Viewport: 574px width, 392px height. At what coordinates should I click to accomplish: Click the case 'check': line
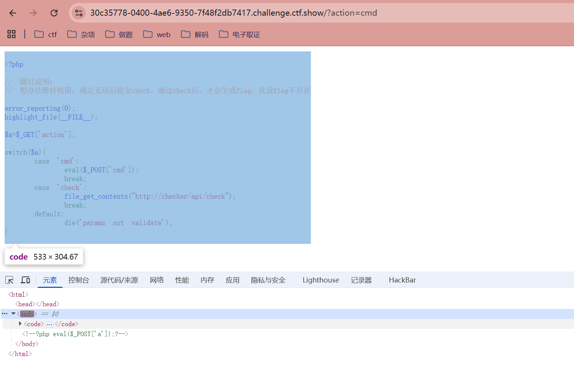coord(60,188)
